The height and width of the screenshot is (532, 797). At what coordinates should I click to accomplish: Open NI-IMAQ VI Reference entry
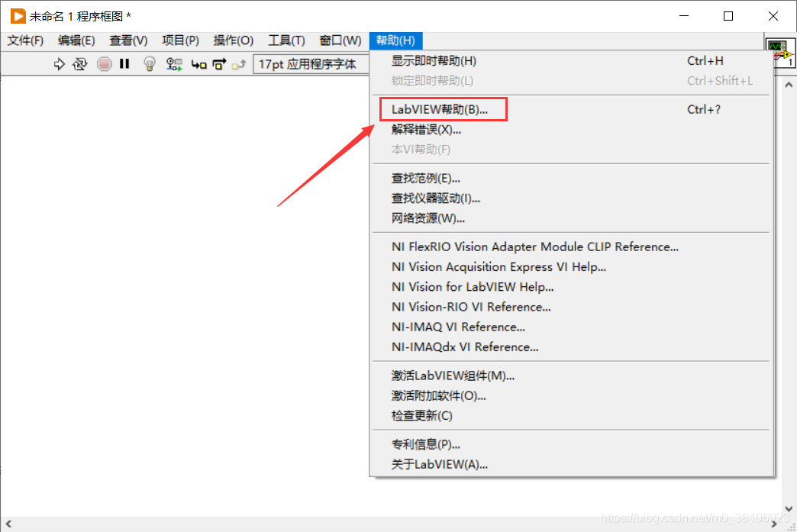point(571,327)
